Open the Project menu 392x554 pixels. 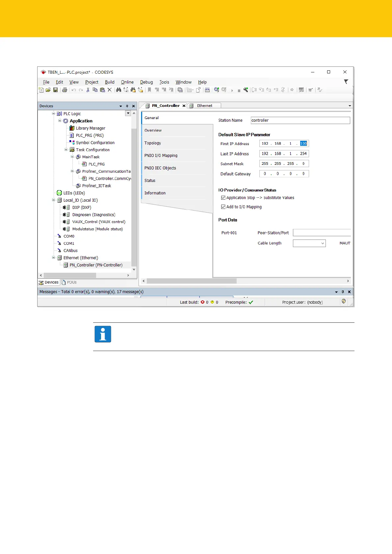[x=91, y=82]
